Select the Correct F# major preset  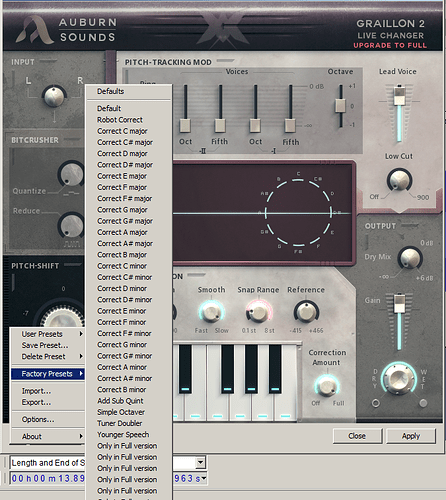point(129,198)
